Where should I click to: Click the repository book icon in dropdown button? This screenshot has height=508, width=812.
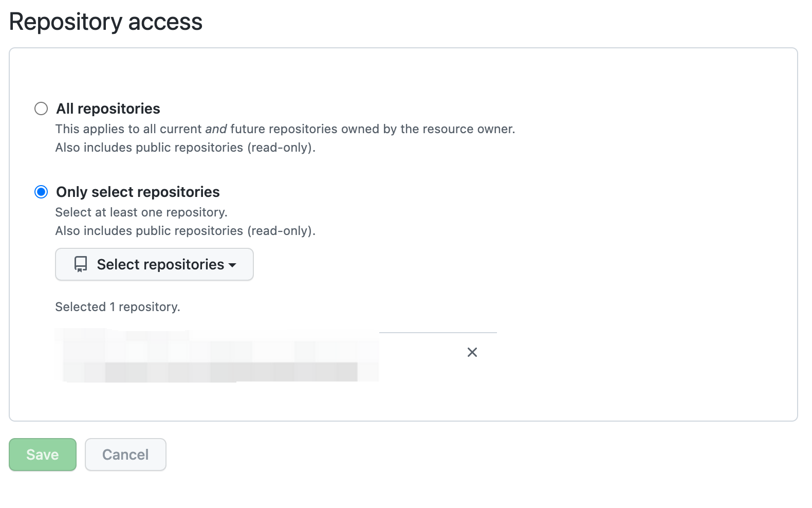click(81, 264)
